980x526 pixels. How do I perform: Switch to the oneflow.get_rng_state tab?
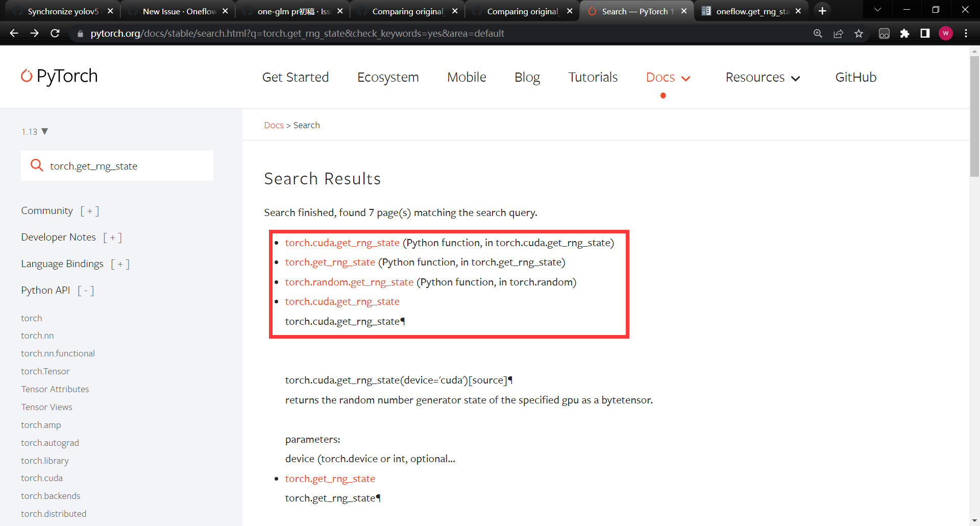(745, 10)
